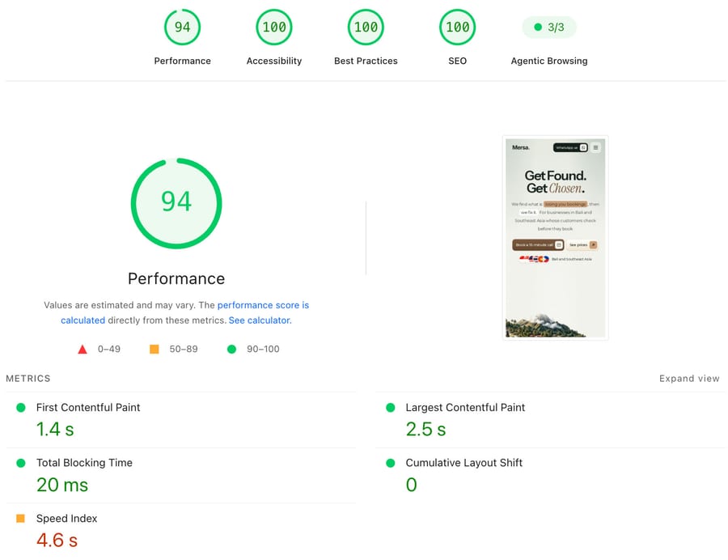
Task: Click Largest Contentful Paint green status dot
Action: [x=391, y=408]
